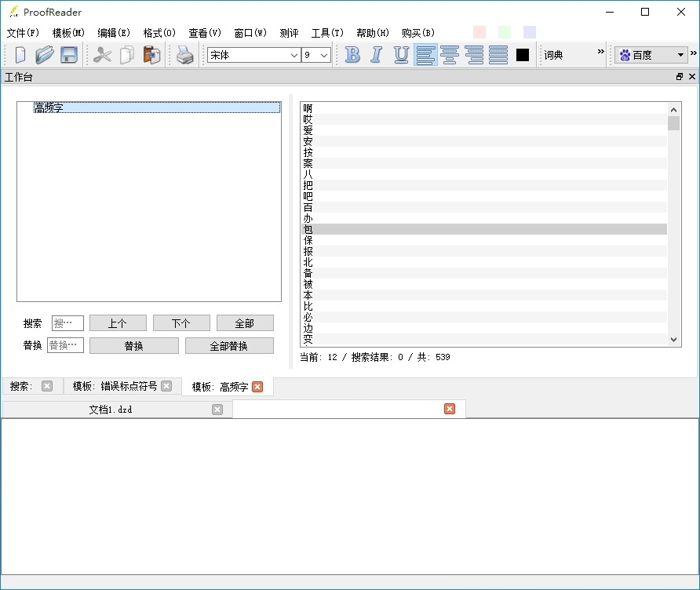
Task: Paste from clipboard icon
Action: (x=151, y=55)
